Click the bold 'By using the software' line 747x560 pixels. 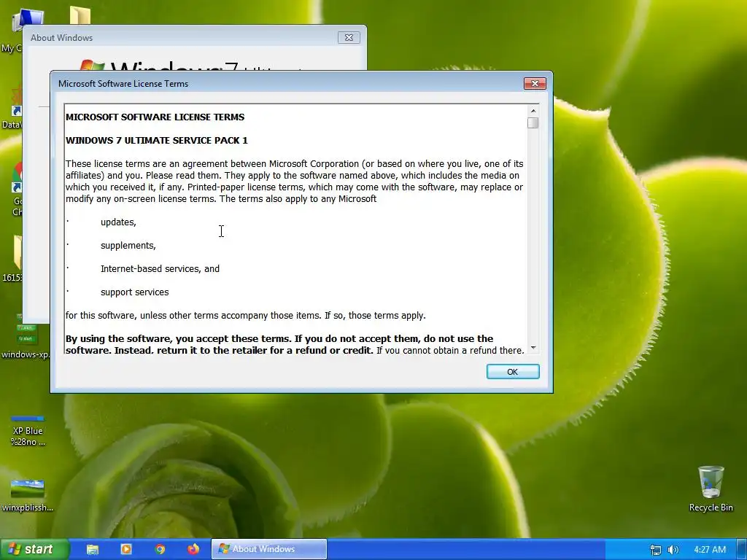(x=279, y=338)
